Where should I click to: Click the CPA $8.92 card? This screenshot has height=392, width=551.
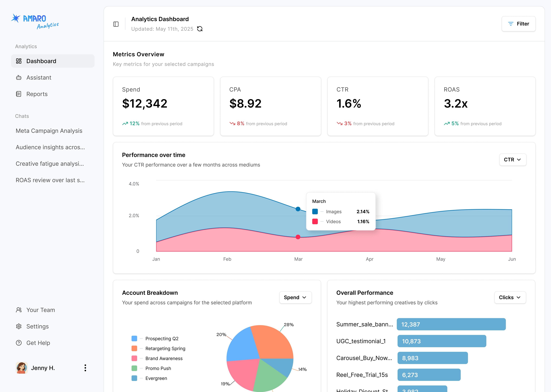pos(270,106)
